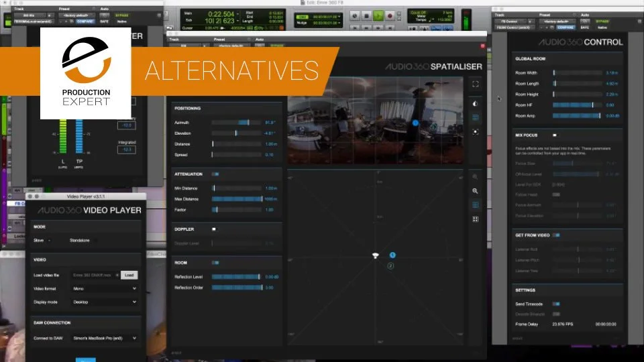Click the Max Distance slider in Attenuation
Viewport: 644px width, 362px height.
[x=237, y=199]
